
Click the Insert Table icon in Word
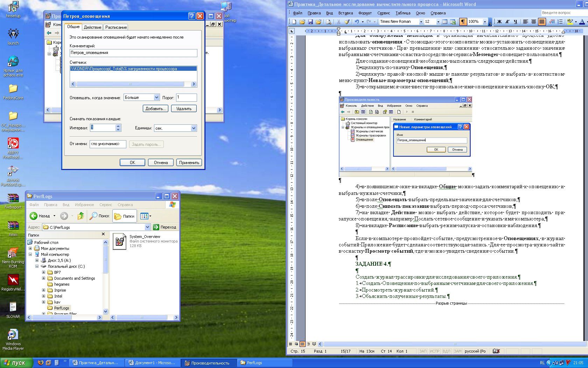[x=445, y=22]
